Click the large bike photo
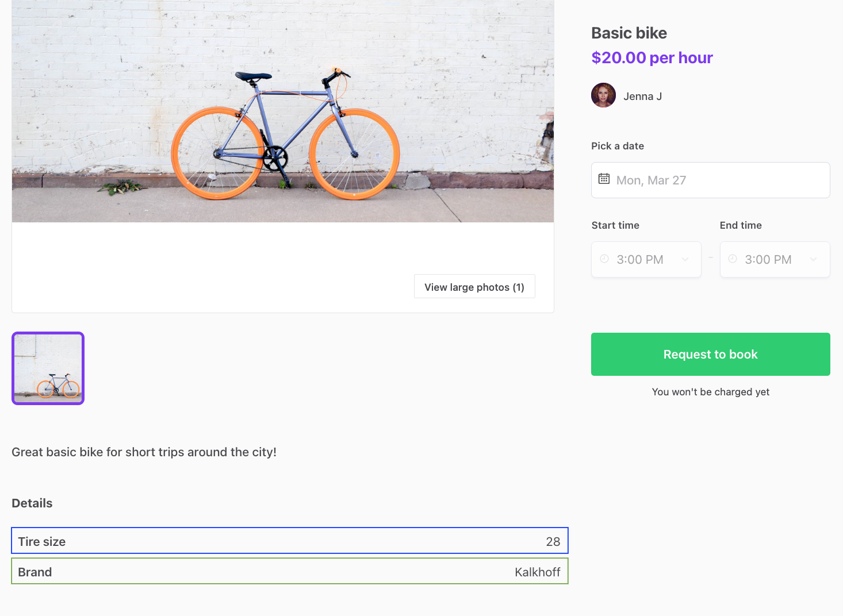Screen dimensions: 843x616 pyautogui.click(x=282, y=111)
